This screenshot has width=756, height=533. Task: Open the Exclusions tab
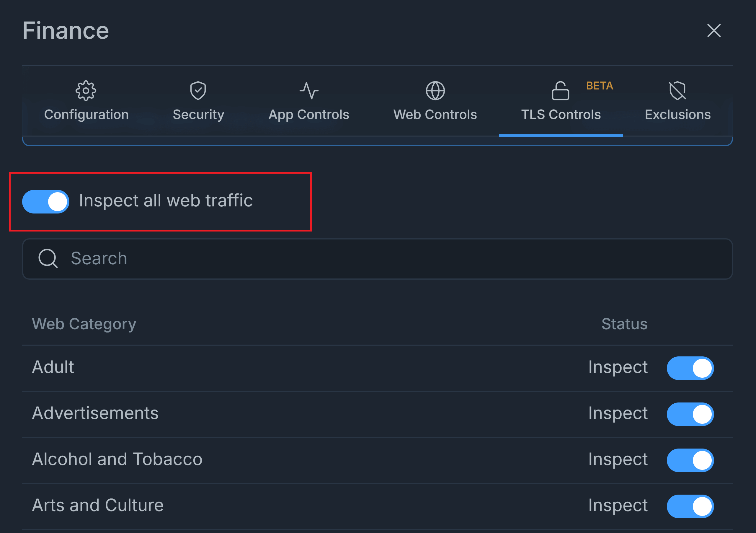[677, 114]
